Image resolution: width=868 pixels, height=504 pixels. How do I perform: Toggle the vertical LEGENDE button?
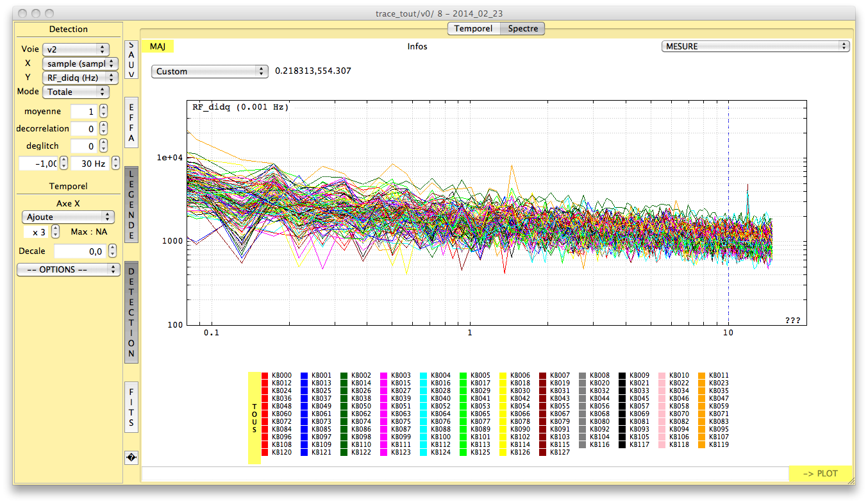point(131,205)
